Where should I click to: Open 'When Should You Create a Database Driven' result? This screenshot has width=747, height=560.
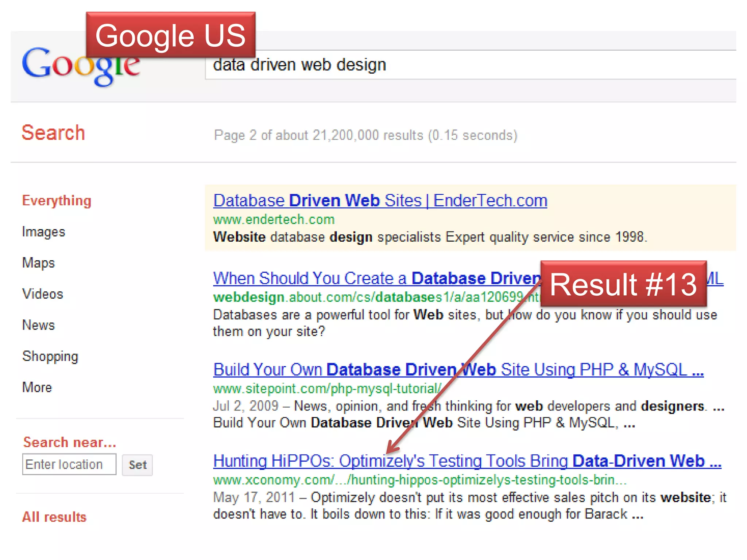(377, 278)
